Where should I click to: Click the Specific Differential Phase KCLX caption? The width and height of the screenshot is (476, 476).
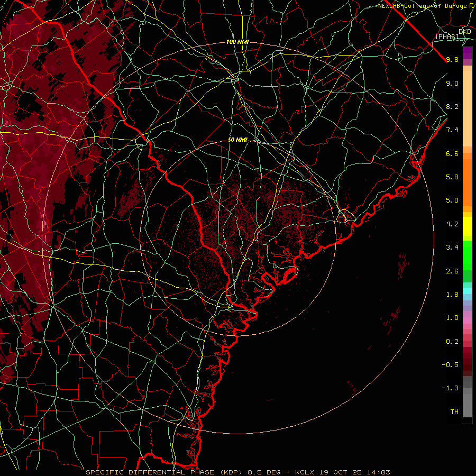point(238,472)
